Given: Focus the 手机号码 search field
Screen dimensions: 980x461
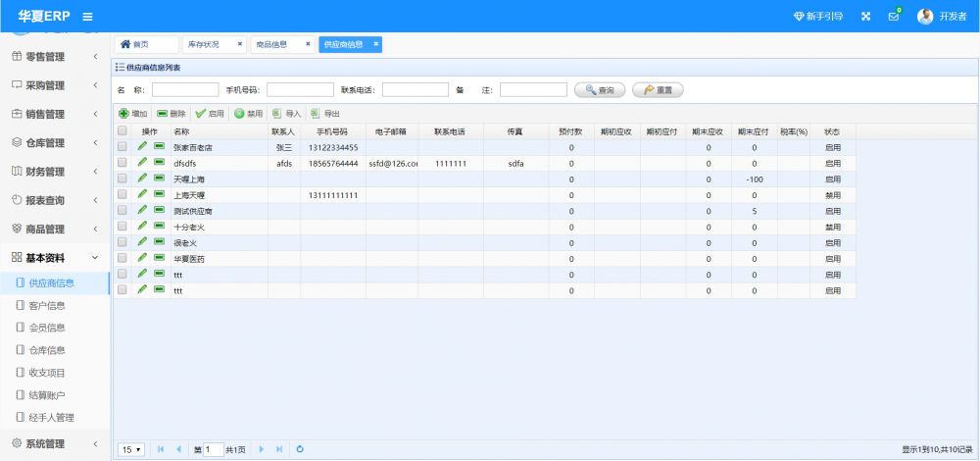Looking at the screenshot, I should tap(300, 90).
